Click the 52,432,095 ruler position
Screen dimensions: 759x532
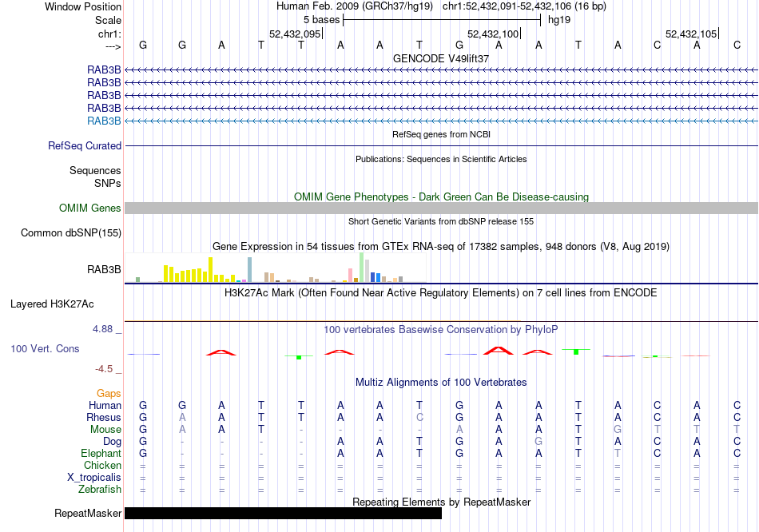[x=295, y=34]
